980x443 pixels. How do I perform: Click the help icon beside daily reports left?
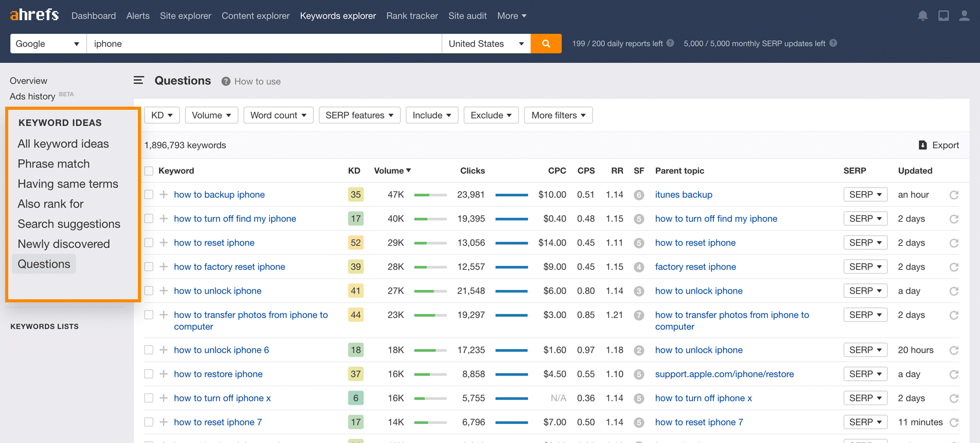pyautogui.click(x=670, y=43)
